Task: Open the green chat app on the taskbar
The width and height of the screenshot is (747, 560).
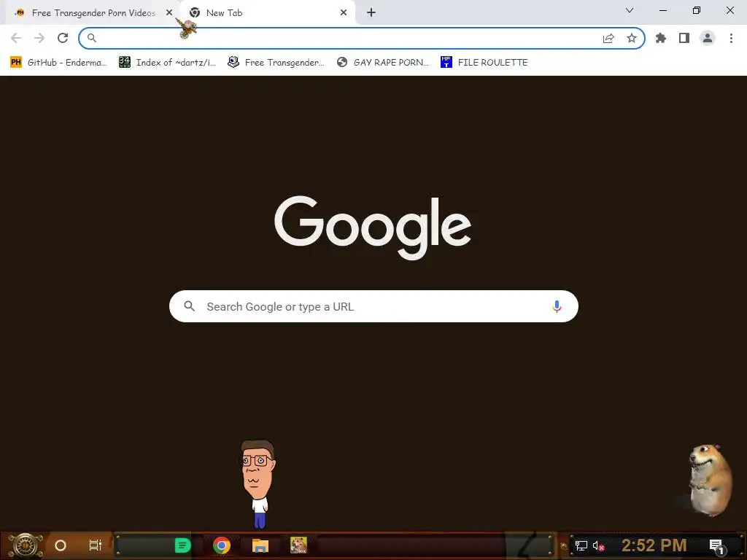Action: click(x=182, y=545)
